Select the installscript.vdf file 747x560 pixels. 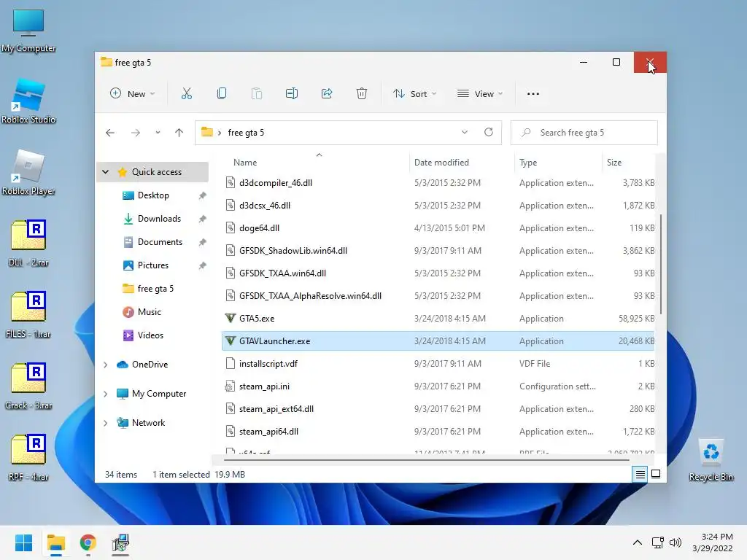click(438, 364)
